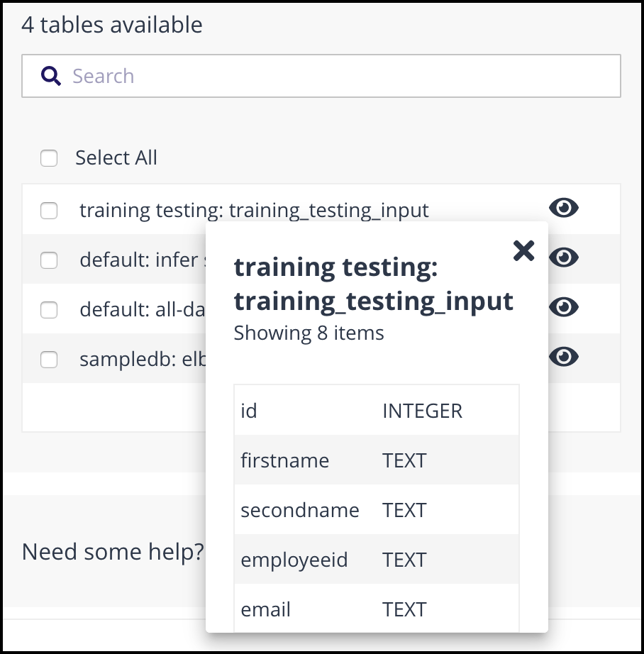Preview training_testing_input table via eye icon

tap(563, 208)
